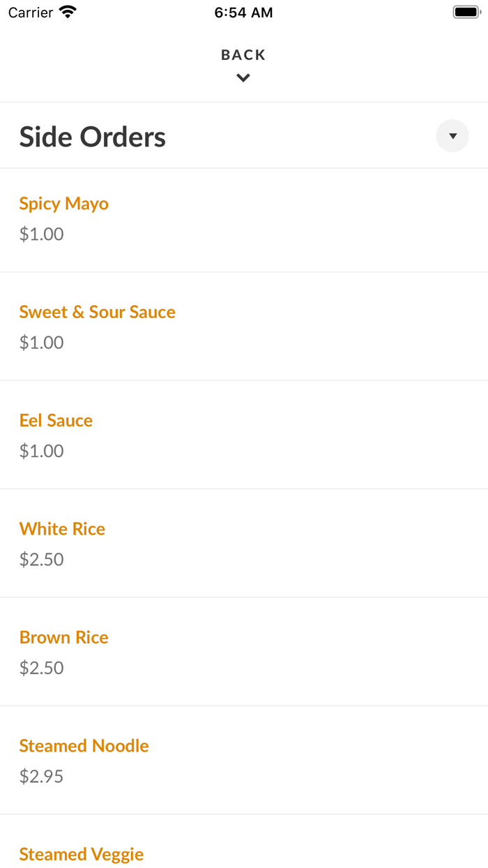Tap the 6:54 AM clock
The image size is (488, 868).
click(243, 13)
